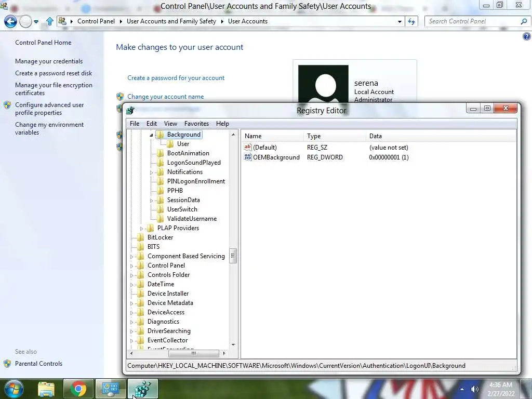Click the BITS folder icon
This screenshot has width=532, height=399.
(140, 247)
